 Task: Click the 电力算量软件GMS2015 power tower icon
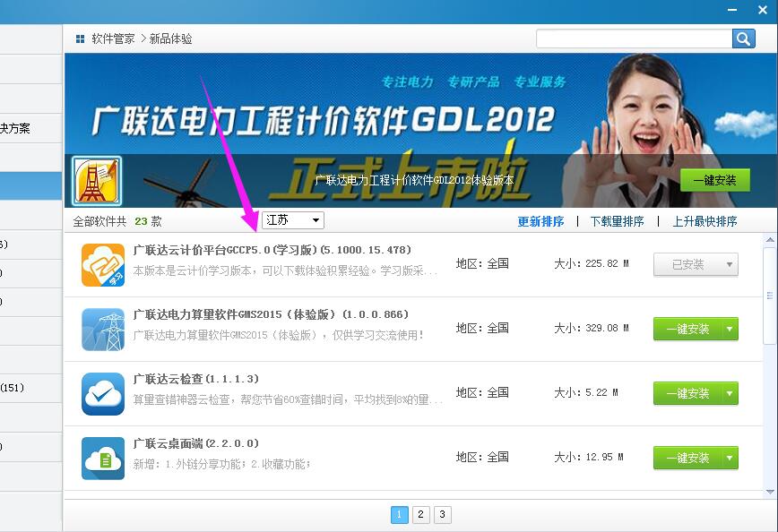click(x=103, y=330)
